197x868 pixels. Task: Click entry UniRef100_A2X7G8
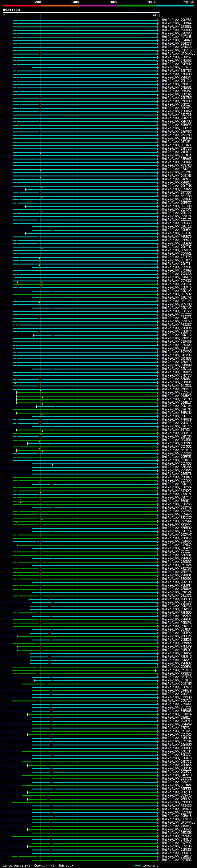177,115
